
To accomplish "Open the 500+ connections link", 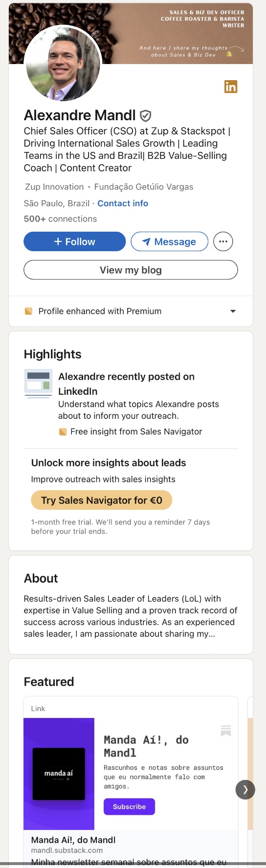I will 60,219.
